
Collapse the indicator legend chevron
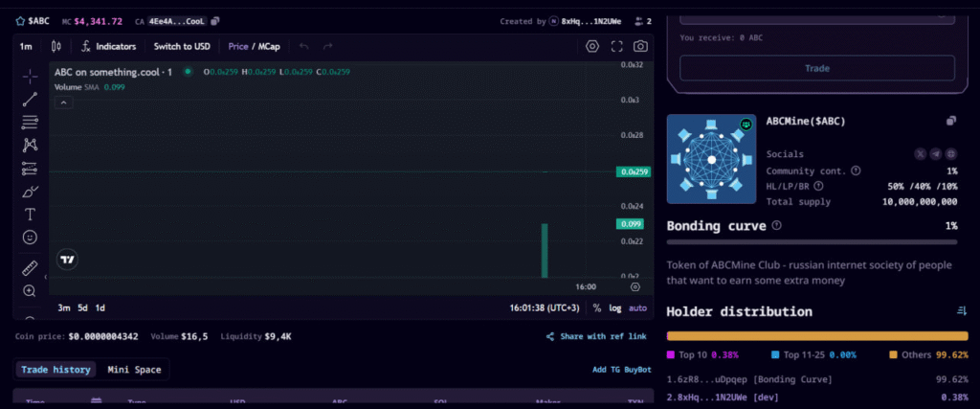pyautogui.click(x=64, y=102)
